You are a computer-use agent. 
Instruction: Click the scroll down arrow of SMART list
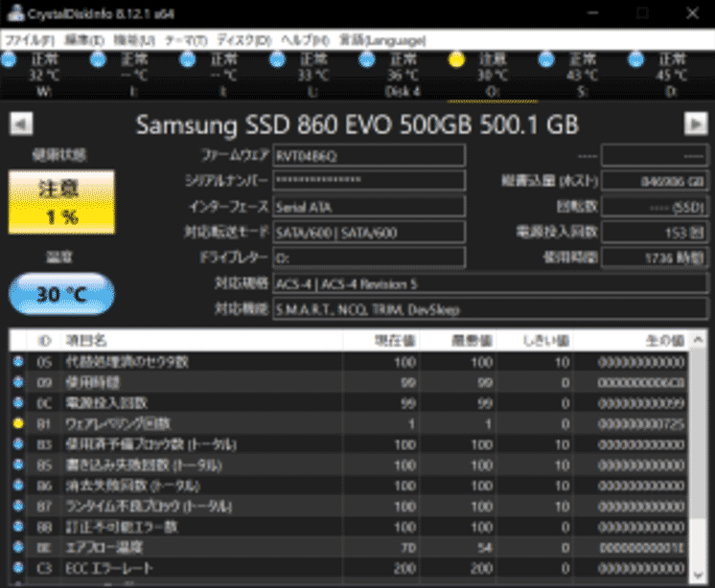click(x=698, y=575)
